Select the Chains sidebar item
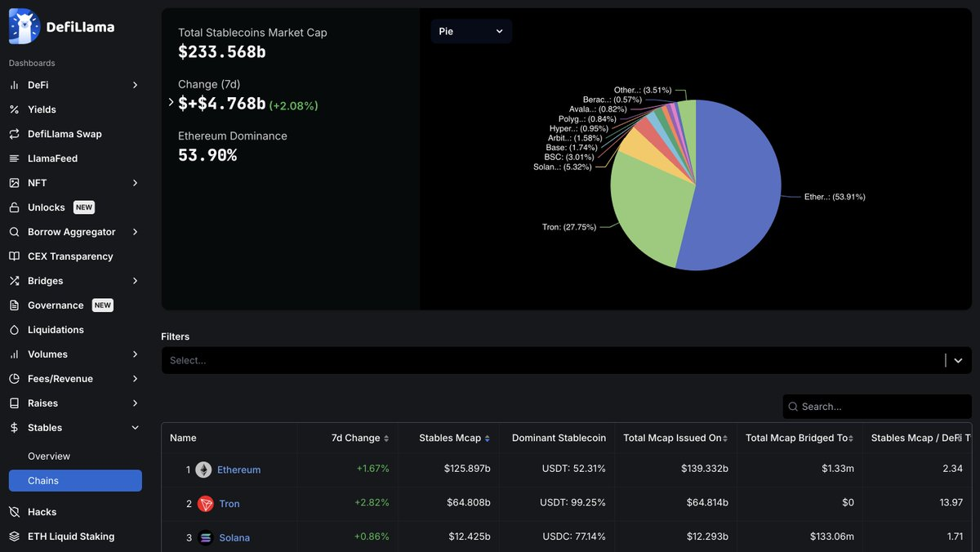 [x=75, y=481]
